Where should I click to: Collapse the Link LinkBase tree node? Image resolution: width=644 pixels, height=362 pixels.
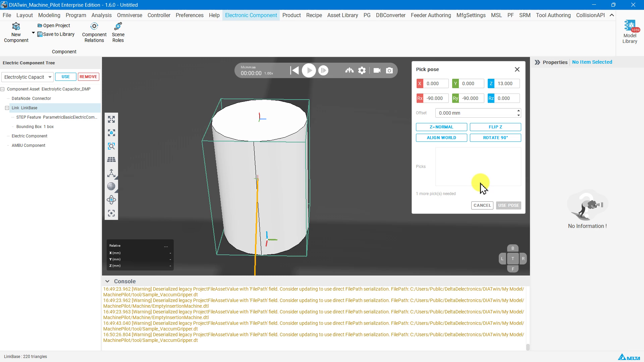coord(7,108)
